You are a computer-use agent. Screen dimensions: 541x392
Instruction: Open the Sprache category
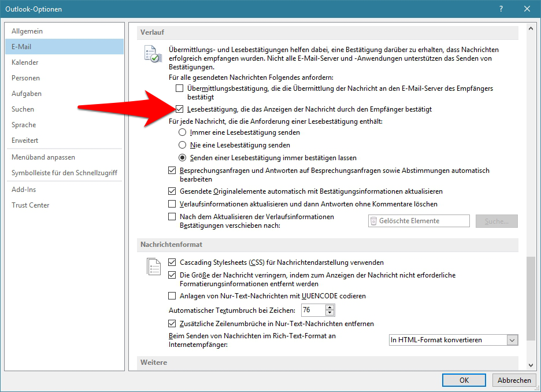(65, 124)
